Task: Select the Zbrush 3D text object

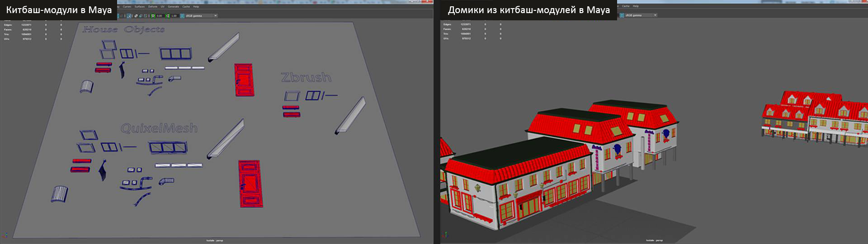Action: pyautogui.click(x=306, y=77)
